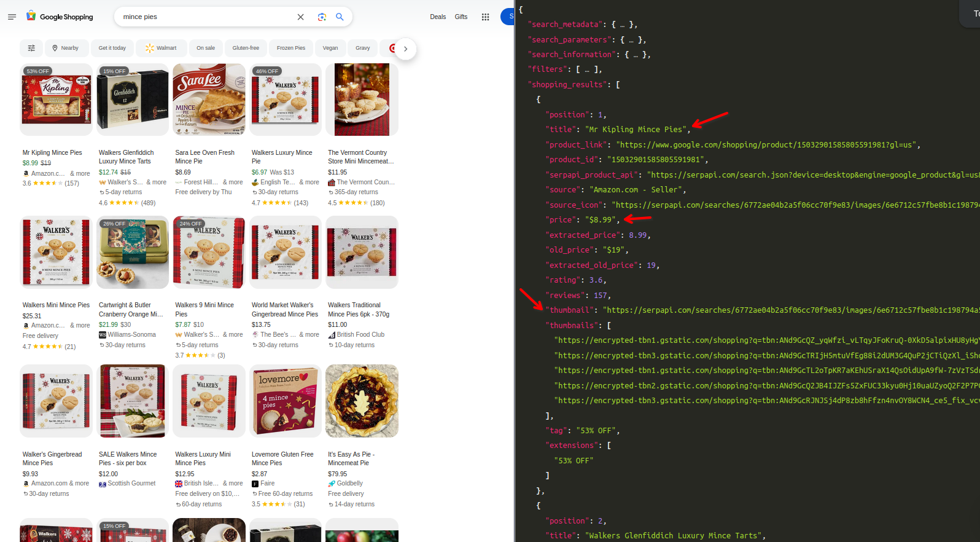
Task: Open Lovemore gluten free pies image
Action: [286, 401]
